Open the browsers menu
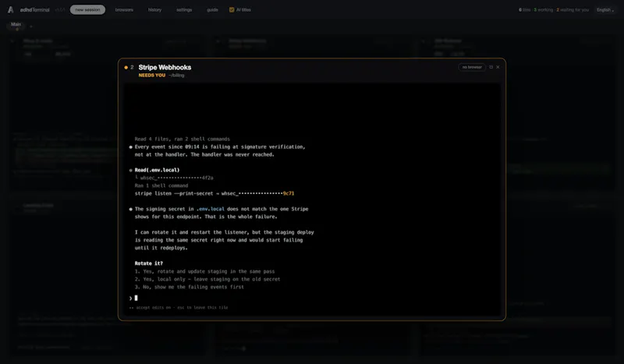The width and height of the screenshot is (624, 364). (124, 9)
